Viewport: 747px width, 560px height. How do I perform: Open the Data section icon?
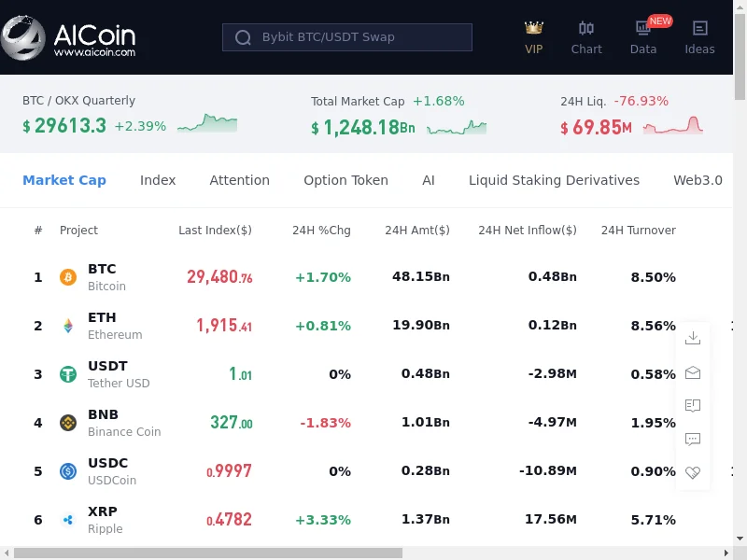(643, 29)
